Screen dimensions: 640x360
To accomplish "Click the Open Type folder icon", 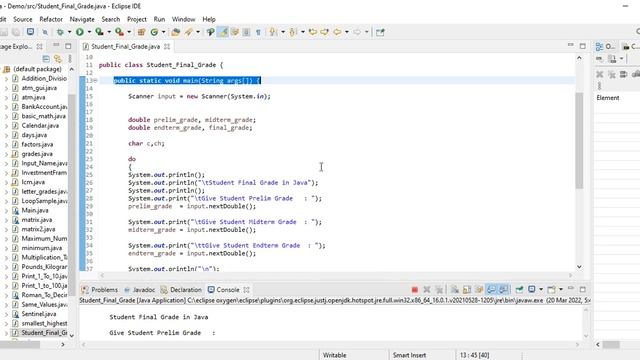I will pos(176,32).
